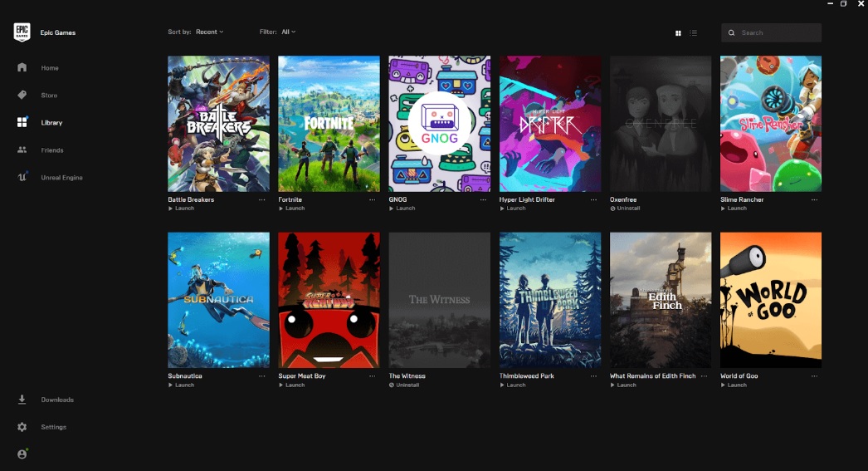This screenshot has width=868, height=471.
Task: Select the Subnautica cover thumbnail
Action: click(x=218, y=300)
